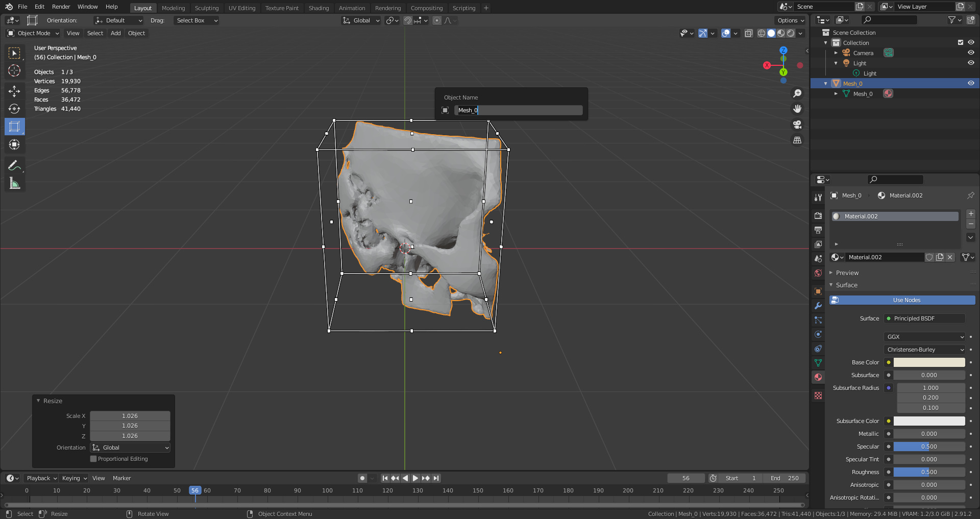Open Modifier properties wrench tab

[818, 306]
